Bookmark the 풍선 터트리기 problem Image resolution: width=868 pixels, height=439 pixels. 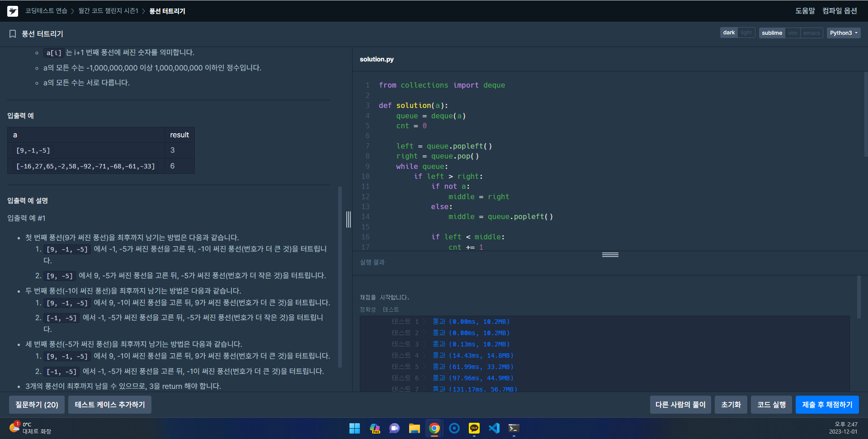pos(13,34)
